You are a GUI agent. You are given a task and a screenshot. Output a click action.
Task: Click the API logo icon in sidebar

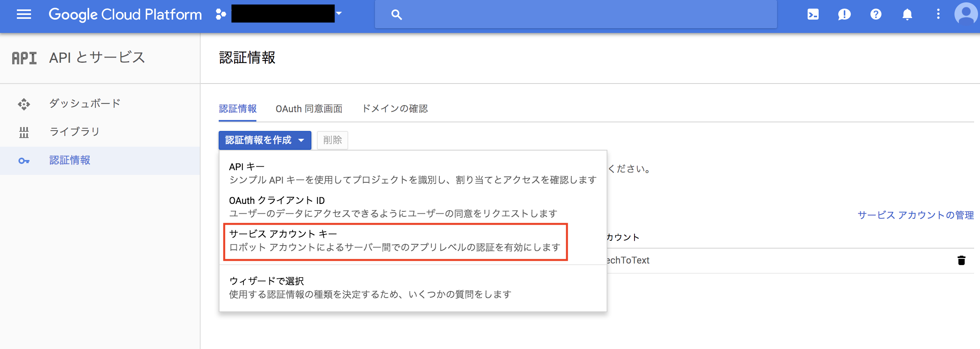point(24,58)
